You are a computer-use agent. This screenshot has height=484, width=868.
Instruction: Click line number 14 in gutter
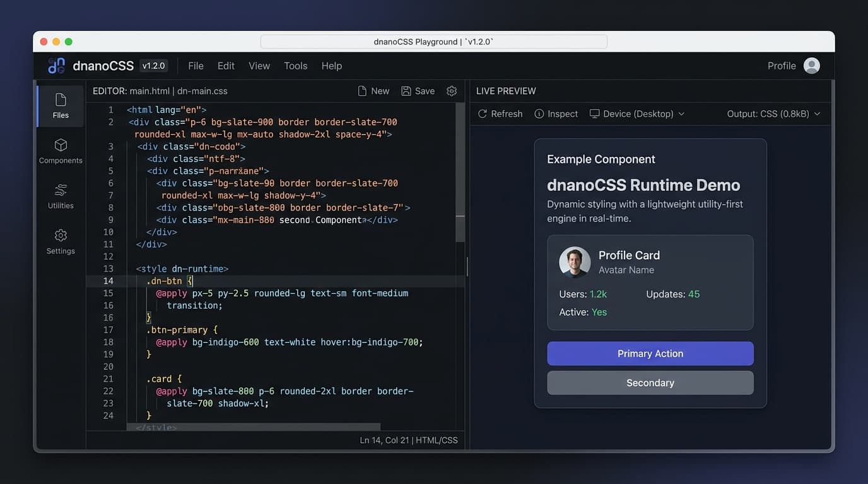coord(108,281)
